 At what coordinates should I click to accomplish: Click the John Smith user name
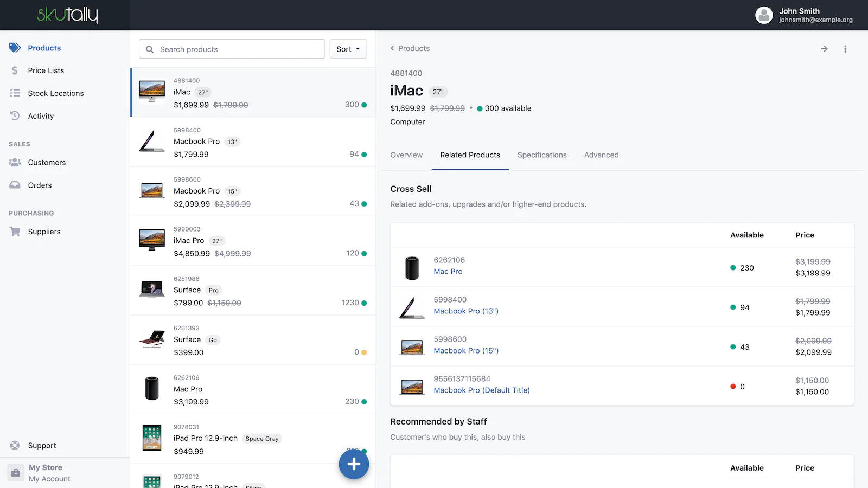[x=799, y=11]
